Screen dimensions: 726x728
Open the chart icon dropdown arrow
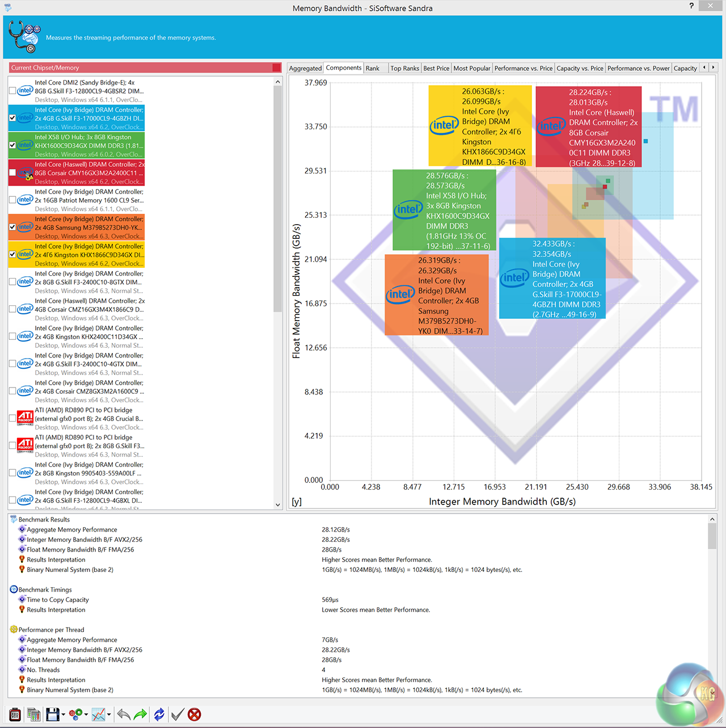click(x=109, y=715)
